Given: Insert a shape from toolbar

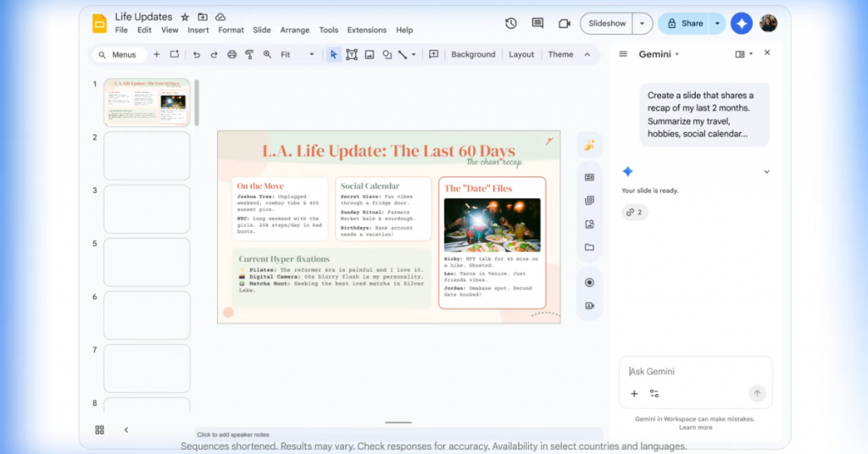Looking at the screenshot, I should pos(387,54).
